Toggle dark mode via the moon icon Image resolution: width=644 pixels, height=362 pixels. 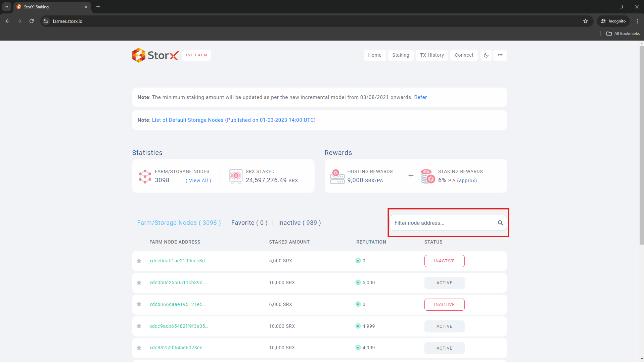coord(486,55)
